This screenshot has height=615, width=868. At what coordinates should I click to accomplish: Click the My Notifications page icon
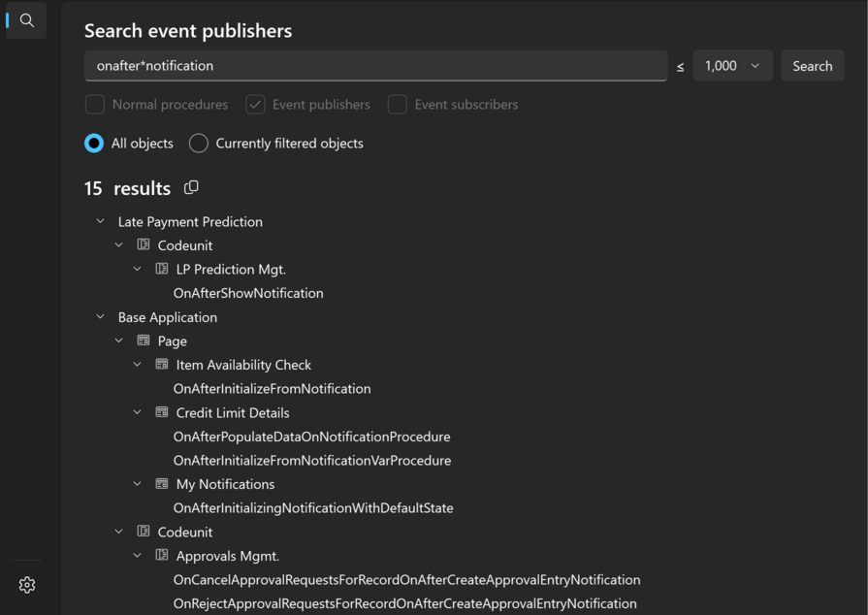click(162, 483)
